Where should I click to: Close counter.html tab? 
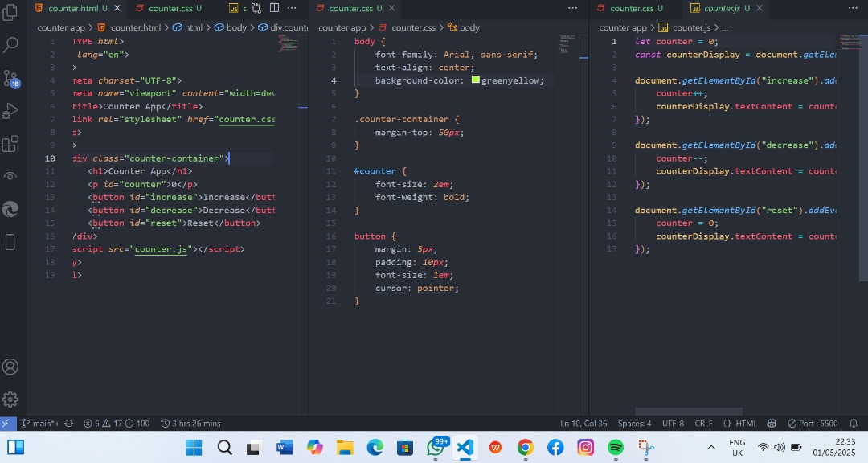117,8
